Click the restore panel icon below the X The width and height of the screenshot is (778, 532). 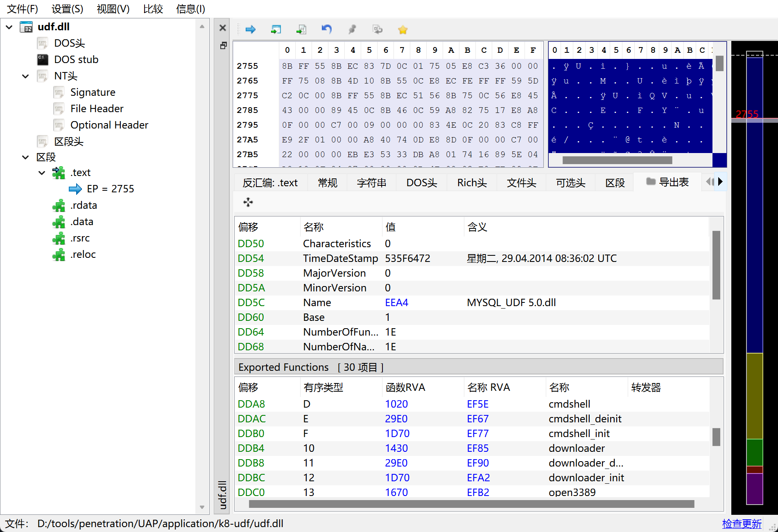pyautogui.click(x=223, y=45)
